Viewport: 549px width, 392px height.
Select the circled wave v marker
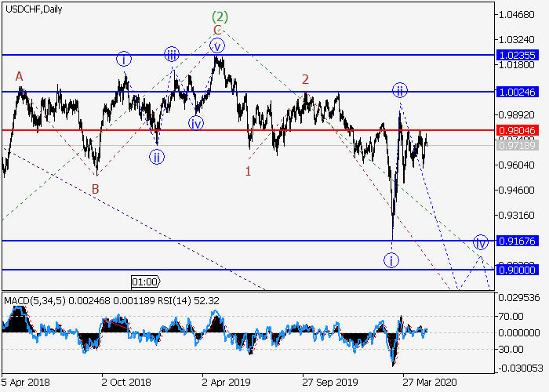pos(217,45)
